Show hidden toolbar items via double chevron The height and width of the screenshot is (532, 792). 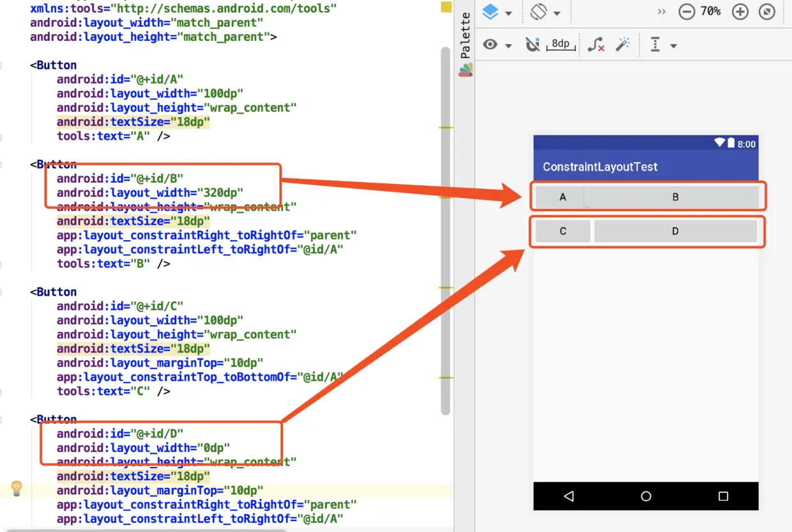(x=662, y=12)
